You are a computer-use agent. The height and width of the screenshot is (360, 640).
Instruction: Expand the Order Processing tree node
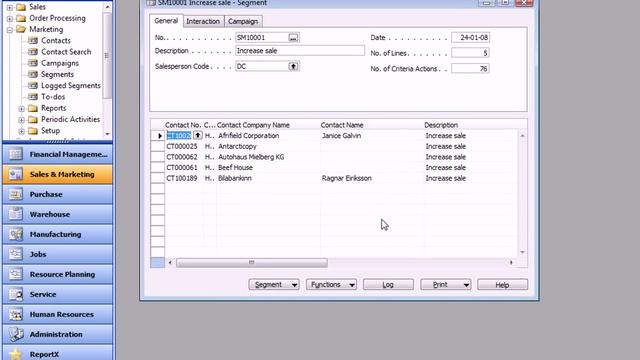point(10,19)
